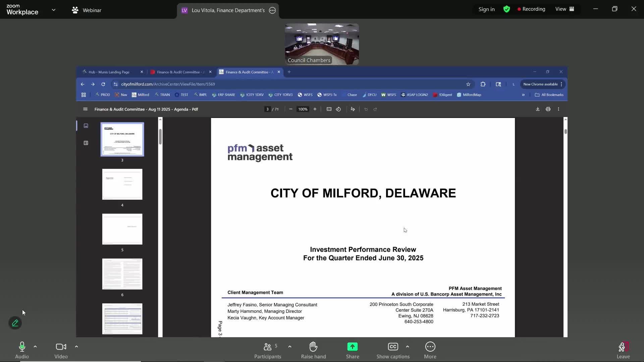Open the Workplace dropdown
The image size is (644, 362).
(x=54, y=10)
